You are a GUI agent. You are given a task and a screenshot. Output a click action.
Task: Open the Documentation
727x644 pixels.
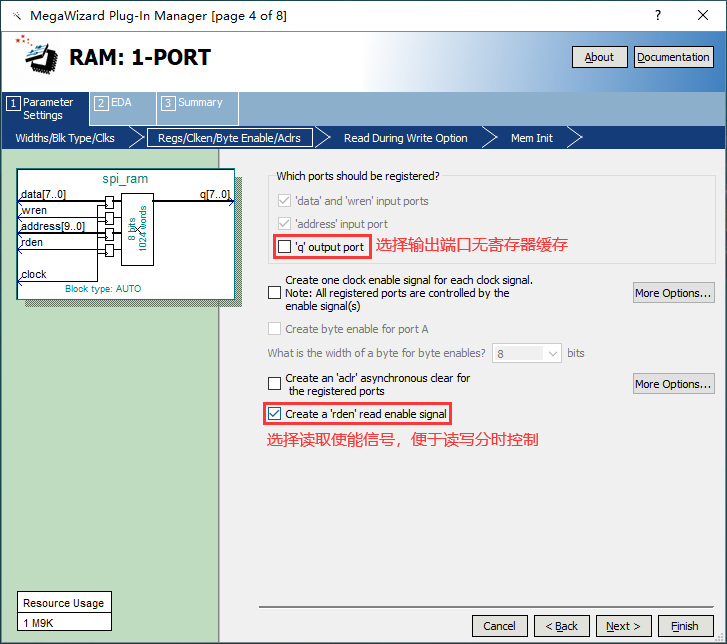pos(673,57)
